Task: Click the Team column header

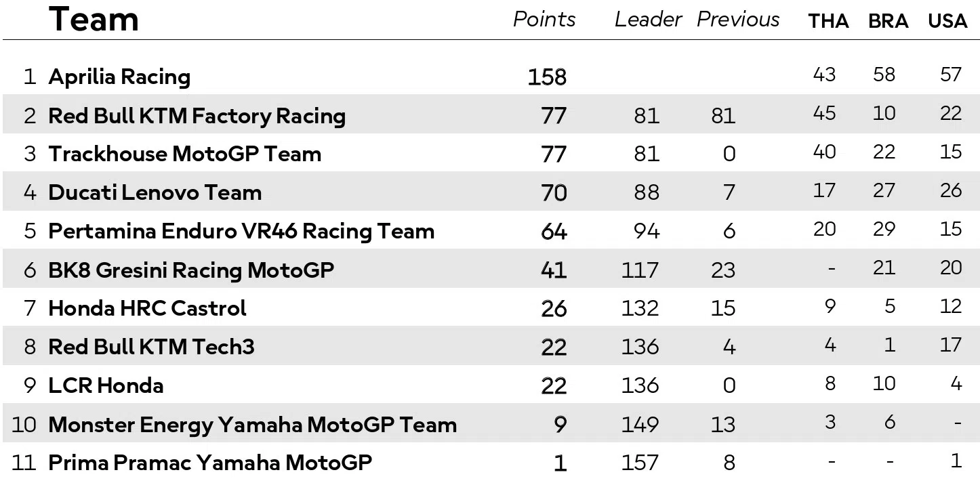Action: pyautogui.click(x=94, y=20)
